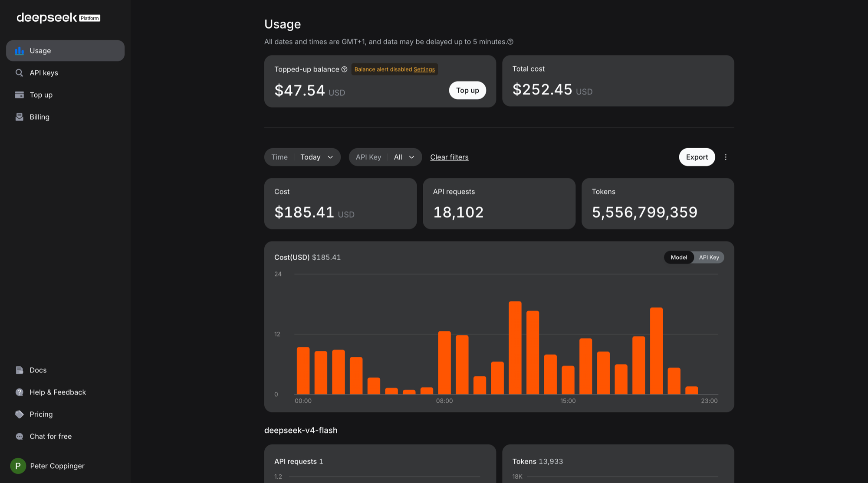868x483 pixels.
Task: Switch chart breakdown to API Key
Action: (709, 258)
